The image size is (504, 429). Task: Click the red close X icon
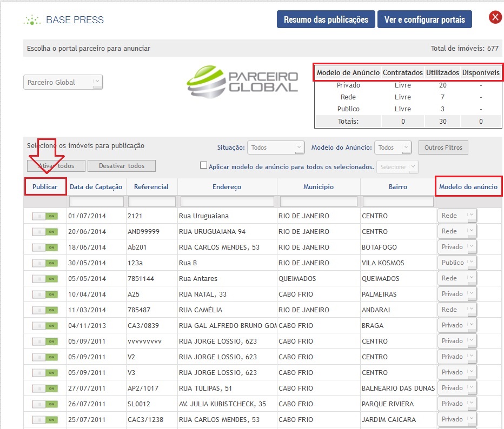coord(495,18)
